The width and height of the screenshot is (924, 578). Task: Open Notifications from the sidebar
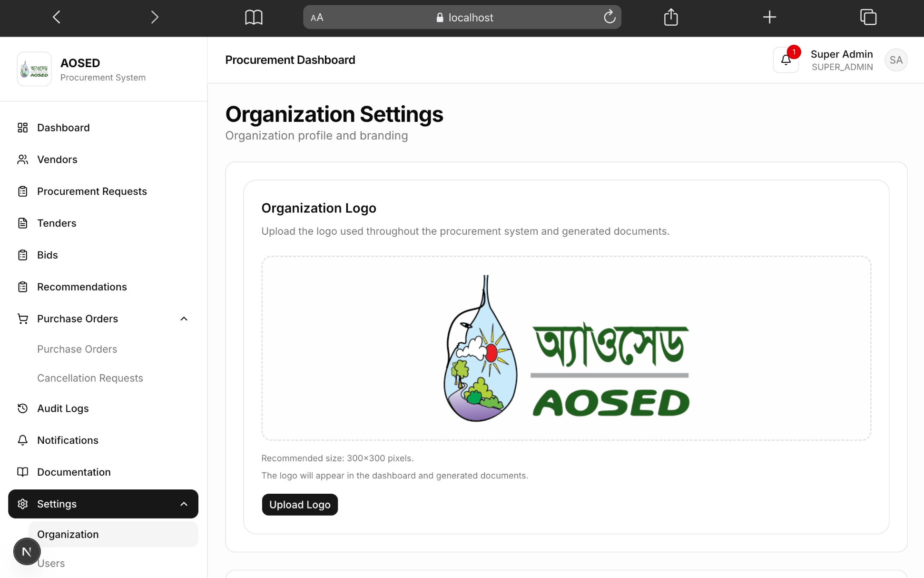coord(103,440)
